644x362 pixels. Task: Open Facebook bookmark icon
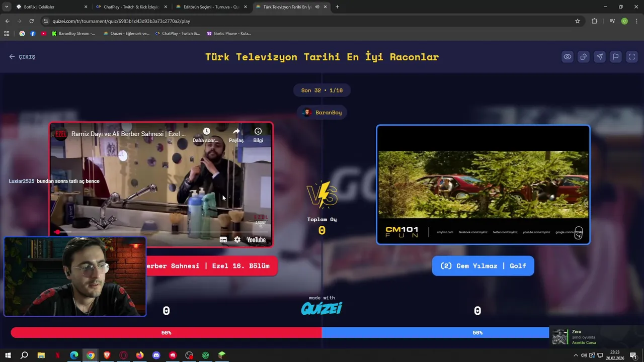point(33,34)
